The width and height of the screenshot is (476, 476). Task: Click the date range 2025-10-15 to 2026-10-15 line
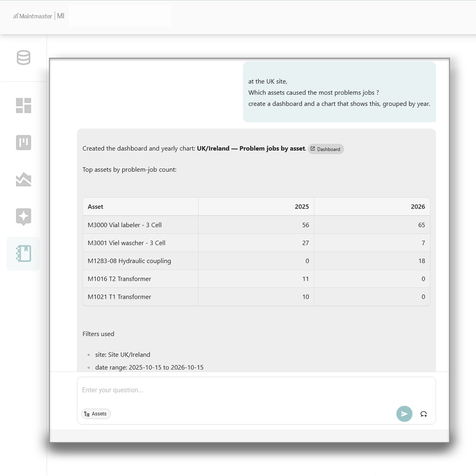(x=149, y=367)
